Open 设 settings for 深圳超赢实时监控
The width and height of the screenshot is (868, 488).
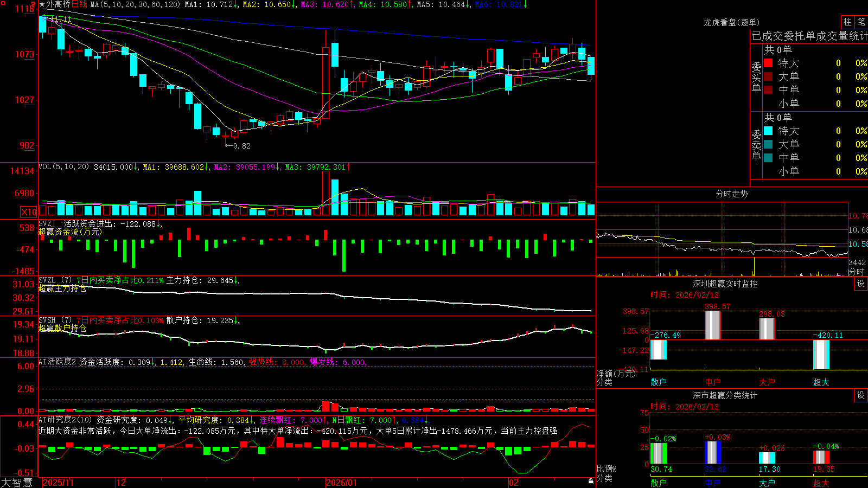pyautogui.click(x=861, y=284)
